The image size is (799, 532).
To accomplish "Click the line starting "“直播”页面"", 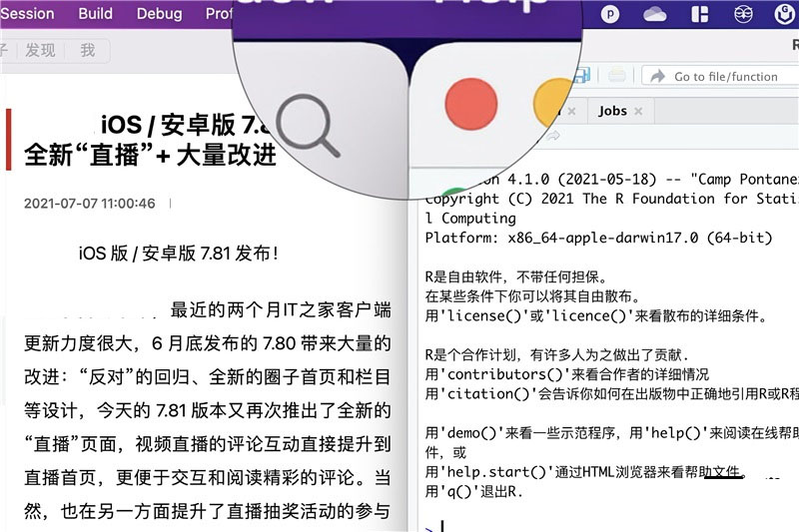I will tap(208, 444).
